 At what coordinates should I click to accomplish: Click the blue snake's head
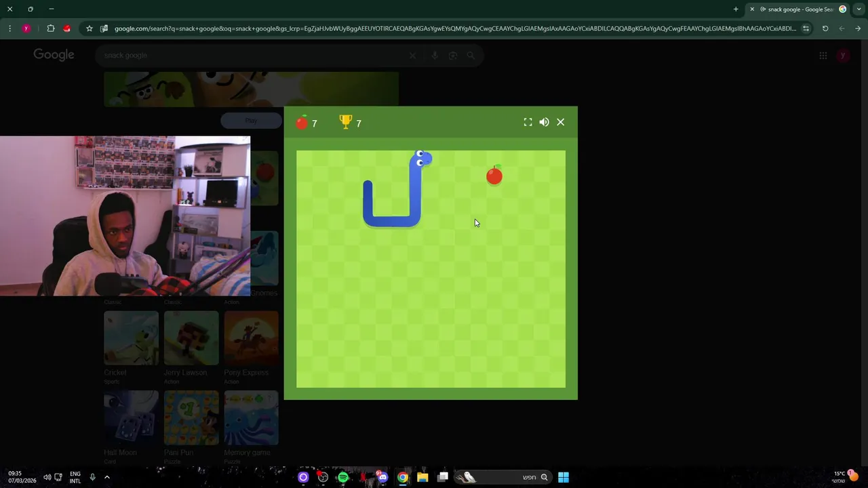click(422, 159)
